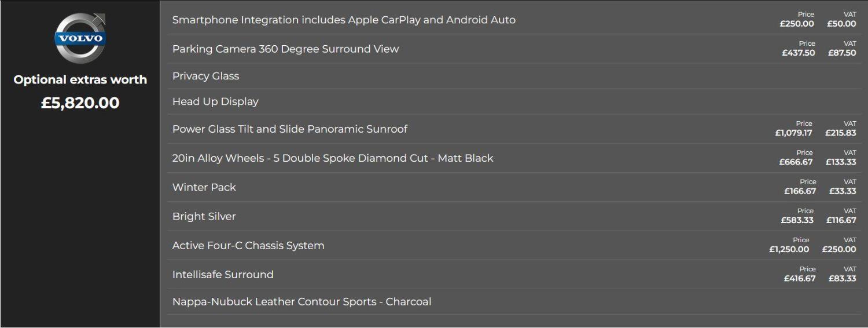Select the Head Up Display entry

pyautogui.click(x=514, y=101)
